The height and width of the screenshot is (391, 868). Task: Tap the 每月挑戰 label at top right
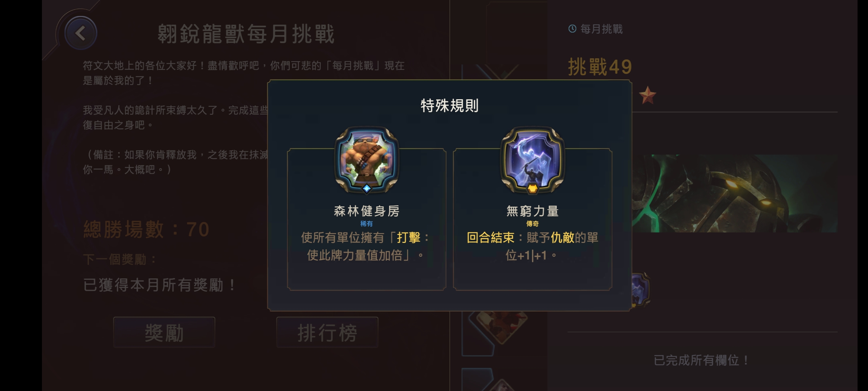tap(601, 29)
